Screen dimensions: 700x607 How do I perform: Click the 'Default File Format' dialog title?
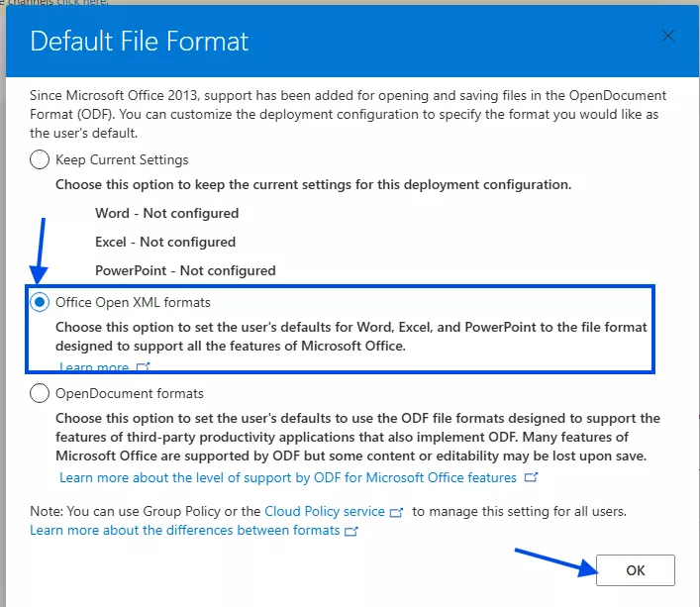pos(140,42)
